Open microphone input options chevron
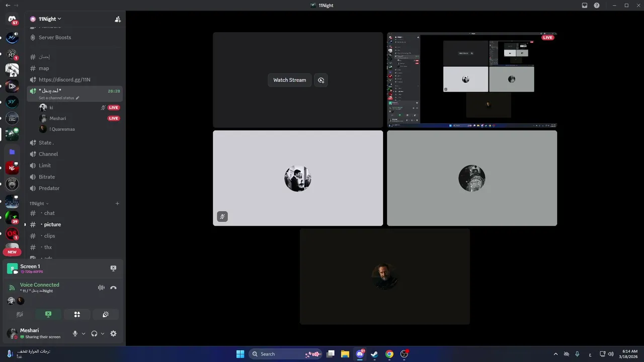Image resolution: width=644 pixels, height=362 pixels. point(84,333)
